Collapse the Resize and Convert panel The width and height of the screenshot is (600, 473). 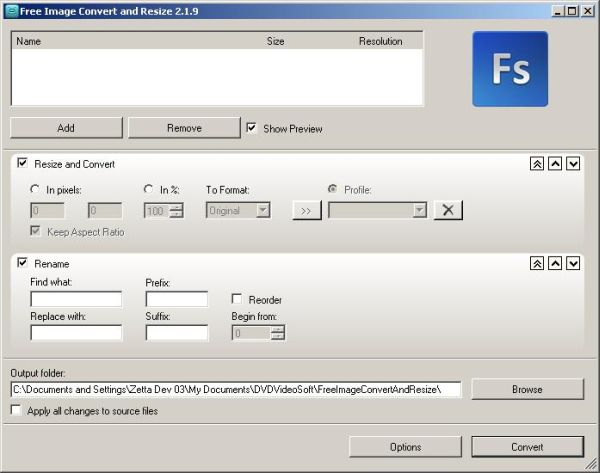[537, 164]
